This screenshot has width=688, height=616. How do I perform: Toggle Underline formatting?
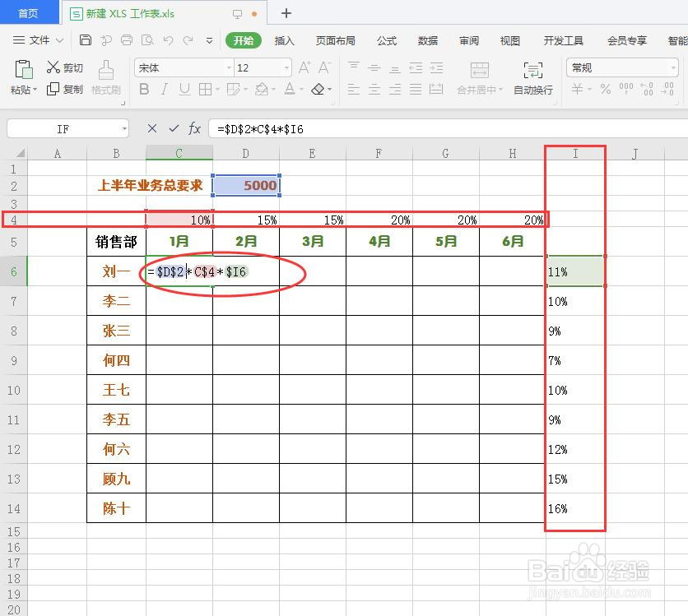pos(184,90)
